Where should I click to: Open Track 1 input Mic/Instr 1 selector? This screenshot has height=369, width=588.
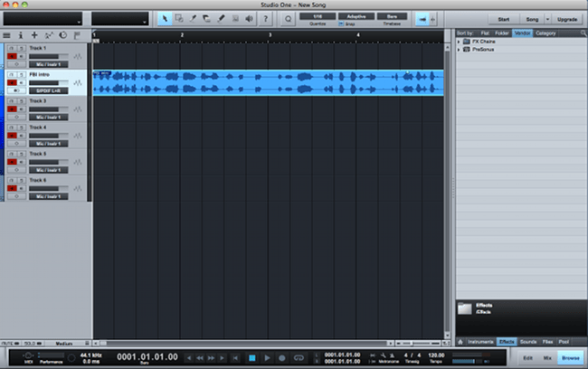click(48, 64)
